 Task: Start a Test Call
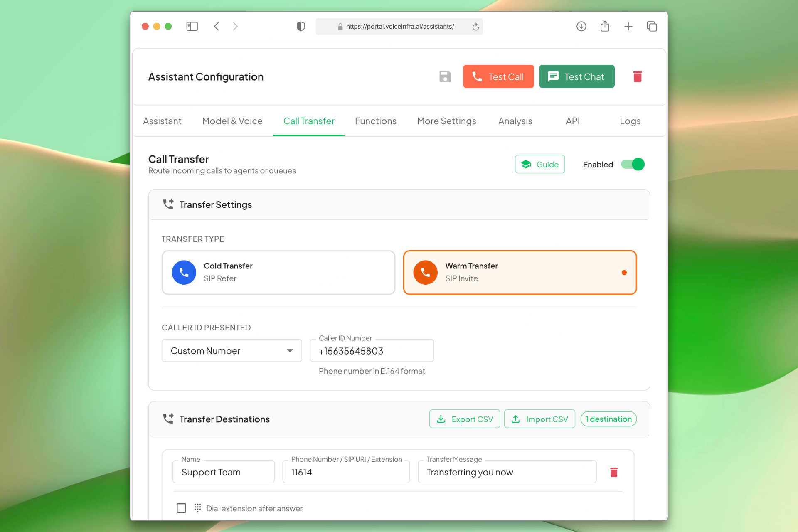point(498,76)
